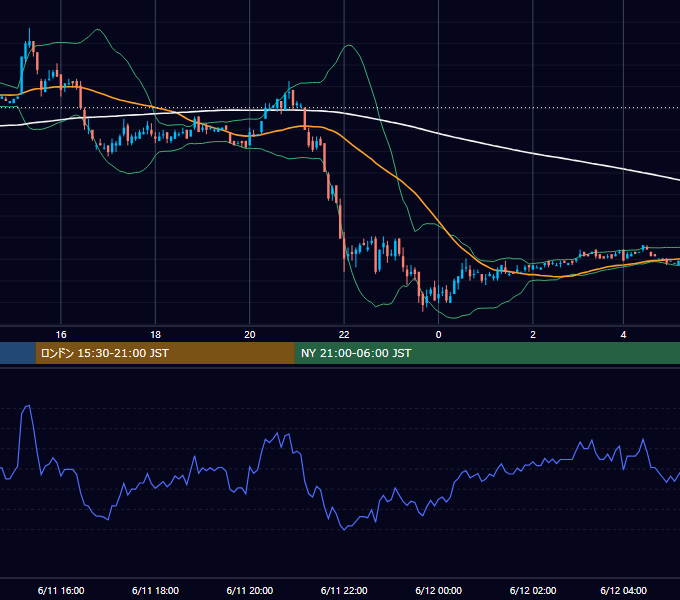This screenshot has height=600, width=680.
Task: Click the 6/12 00:00 label on oscillator axis
Action: (x=438, y=590)
